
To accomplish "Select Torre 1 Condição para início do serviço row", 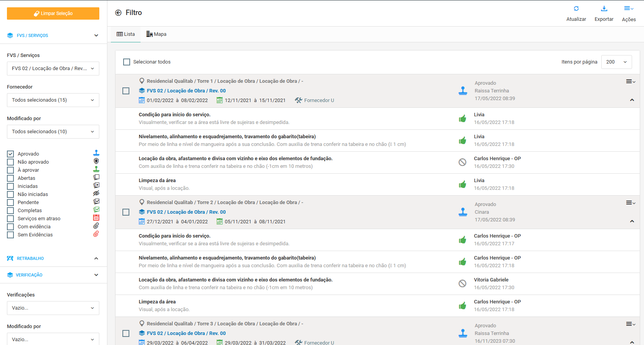I will click(377, 119).
